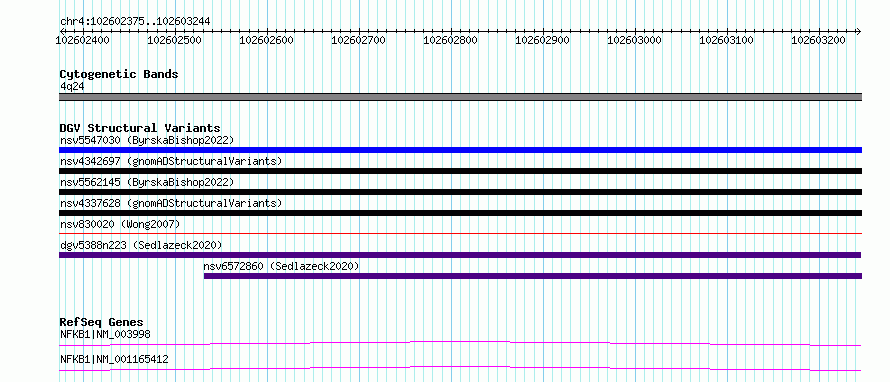Open the dgv5388n223 (Sedlazeck2020) label
890x382 pixels.
(141, 245)
